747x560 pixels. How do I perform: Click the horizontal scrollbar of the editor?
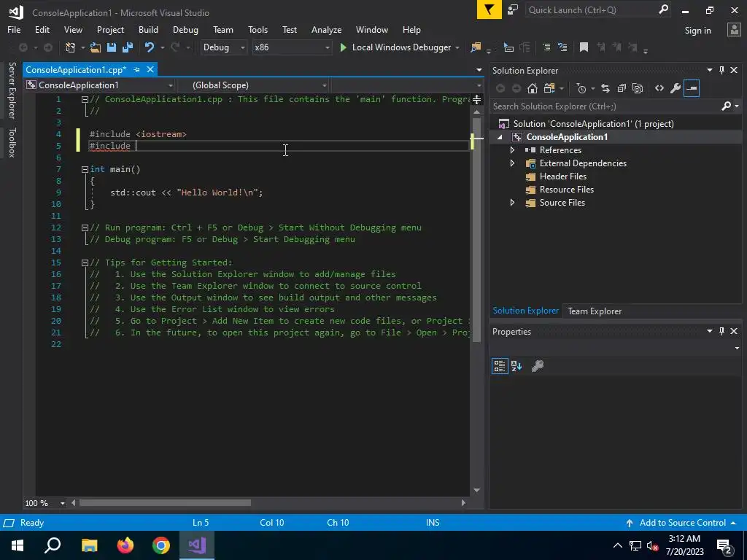click(165, 503)
